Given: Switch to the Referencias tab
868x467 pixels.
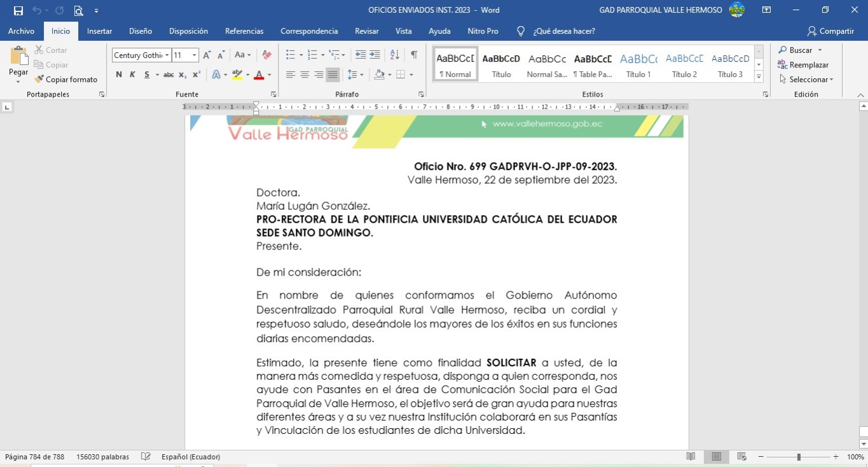Looking at the screenshot, I should 244,31.
